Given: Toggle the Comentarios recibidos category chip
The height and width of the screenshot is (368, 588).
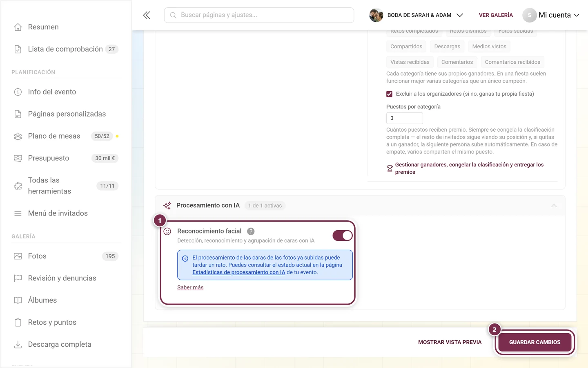Looking at the screenshot, I should (512, 62).
